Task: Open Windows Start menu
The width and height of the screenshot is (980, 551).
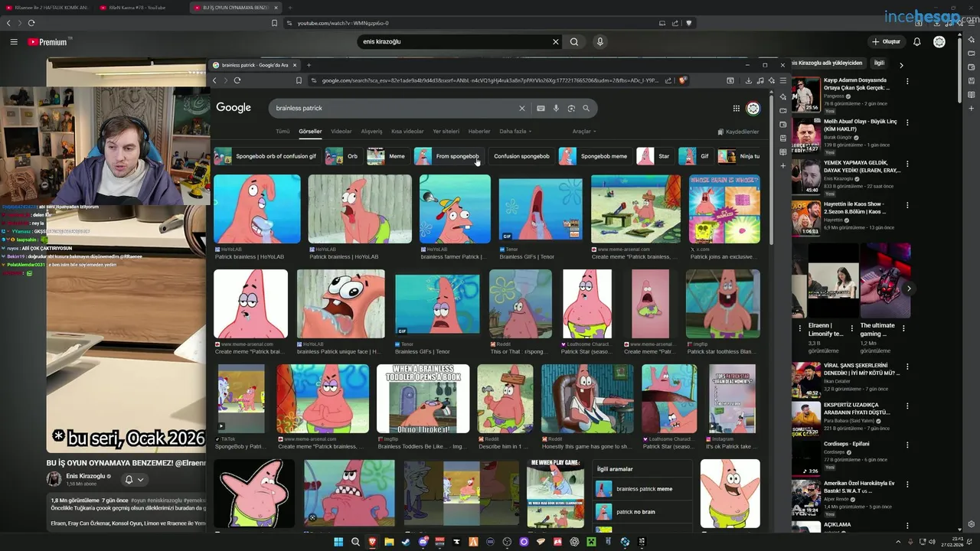Action: pyautogui.click(x=338, y=542)
